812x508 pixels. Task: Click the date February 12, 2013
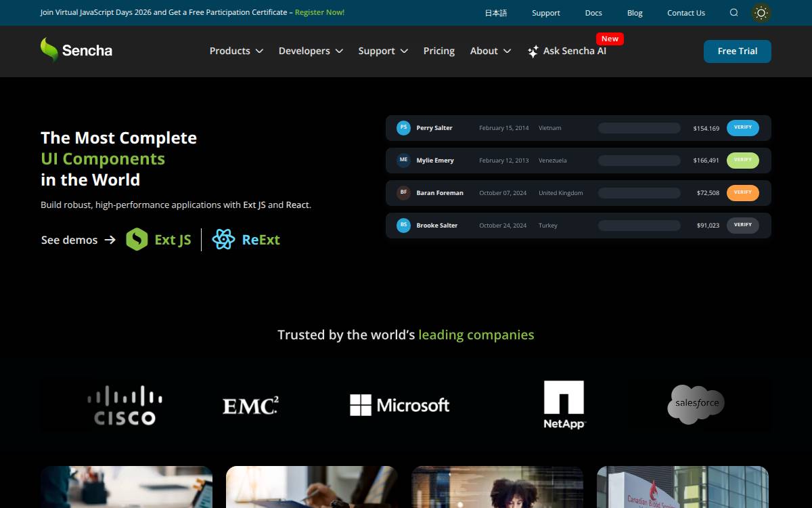(504, 161)
